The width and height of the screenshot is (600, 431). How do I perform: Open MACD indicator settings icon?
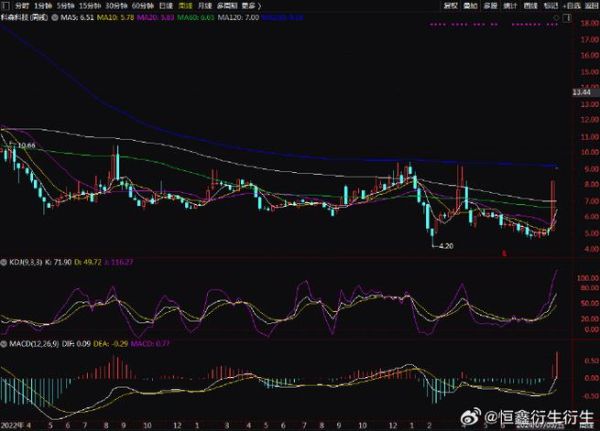(4, 344)
